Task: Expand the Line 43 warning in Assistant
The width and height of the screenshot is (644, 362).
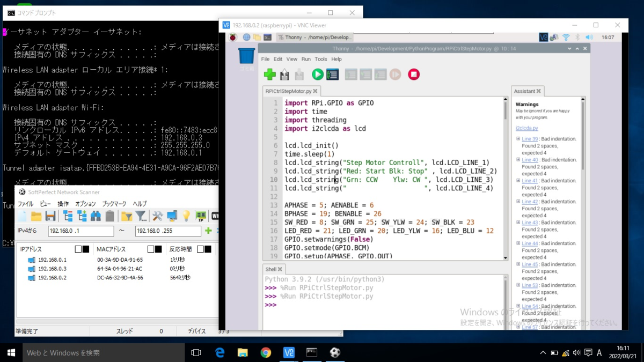Action: tap(518, 223)
